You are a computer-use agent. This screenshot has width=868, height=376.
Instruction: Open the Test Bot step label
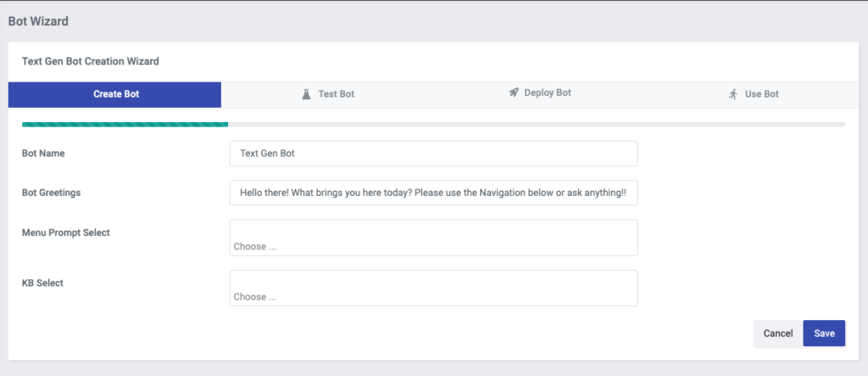click(x=336, y=94)
